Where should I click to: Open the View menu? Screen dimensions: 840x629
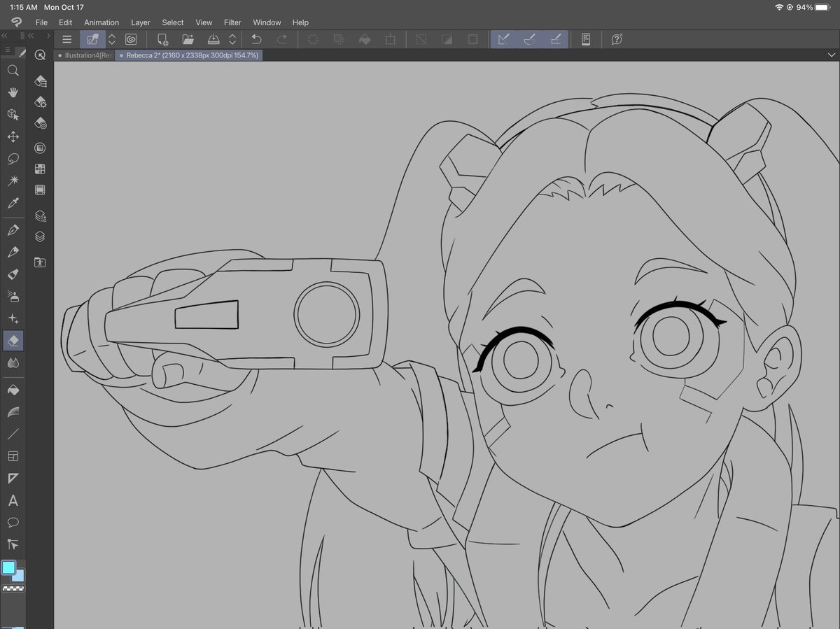204,22
